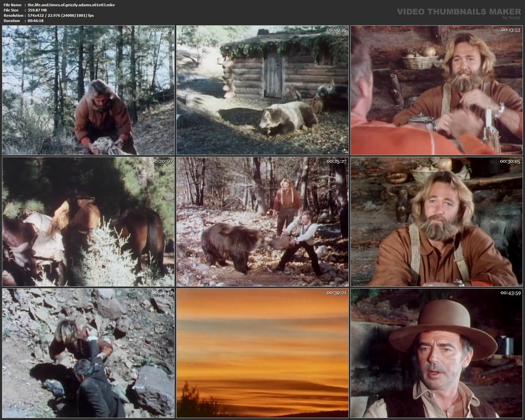This screenshot has height=420, width=525.
Task: Open thumbnail of smiling bearded man at table
Action: pos(437,90)
